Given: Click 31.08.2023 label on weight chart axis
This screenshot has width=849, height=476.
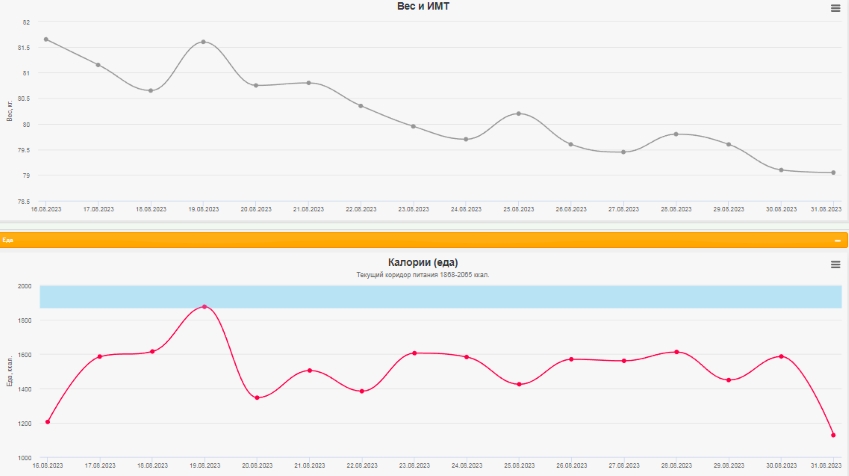Looking at the screenshot, I should [826, 209].
